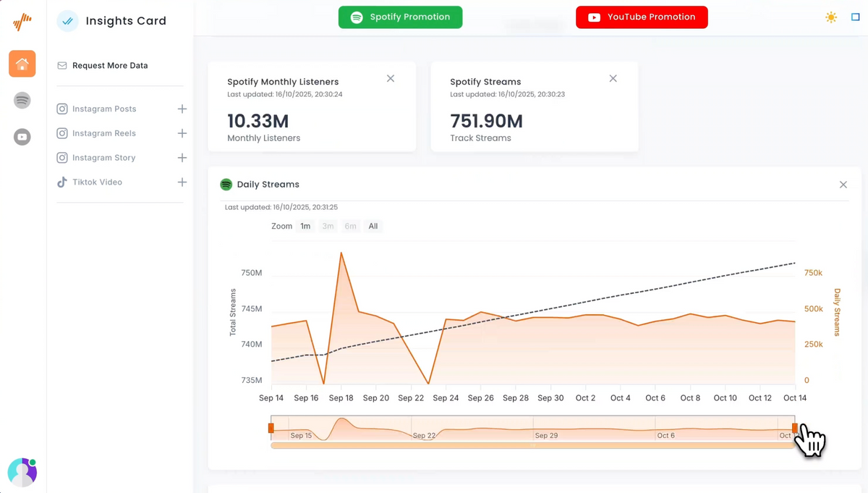Select the All zoom range
Viewport: 868px width, 493px height.
click(x=373, y=227)
